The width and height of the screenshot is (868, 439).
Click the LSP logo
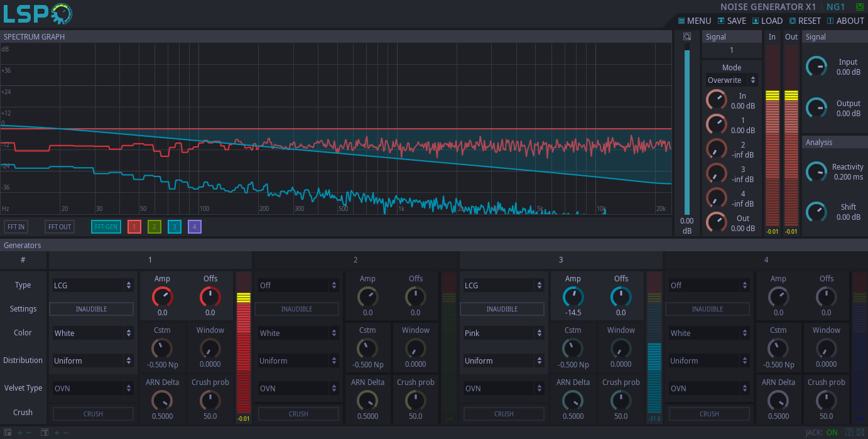pyautogui.click(x=38, y=14)
